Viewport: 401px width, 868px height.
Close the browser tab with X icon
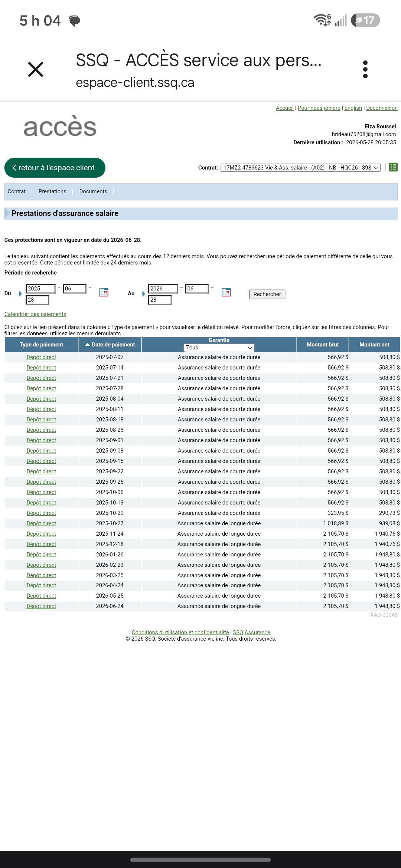36,69
